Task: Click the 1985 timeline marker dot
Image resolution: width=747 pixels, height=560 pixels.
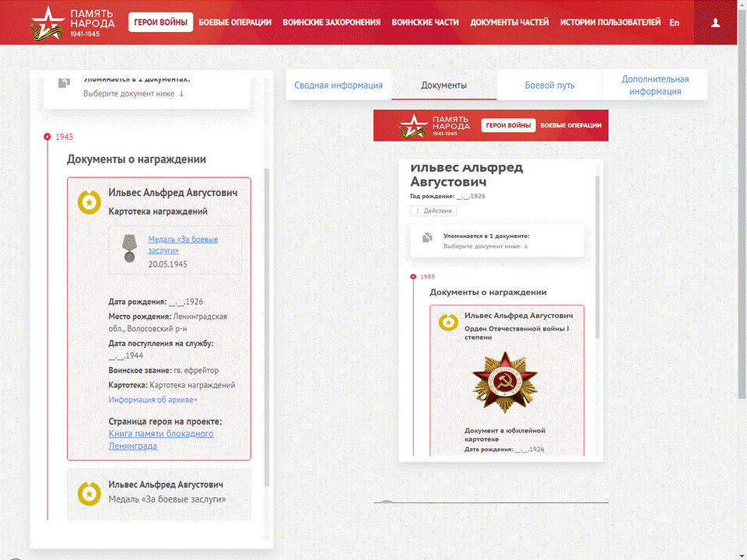Action: 412,276
